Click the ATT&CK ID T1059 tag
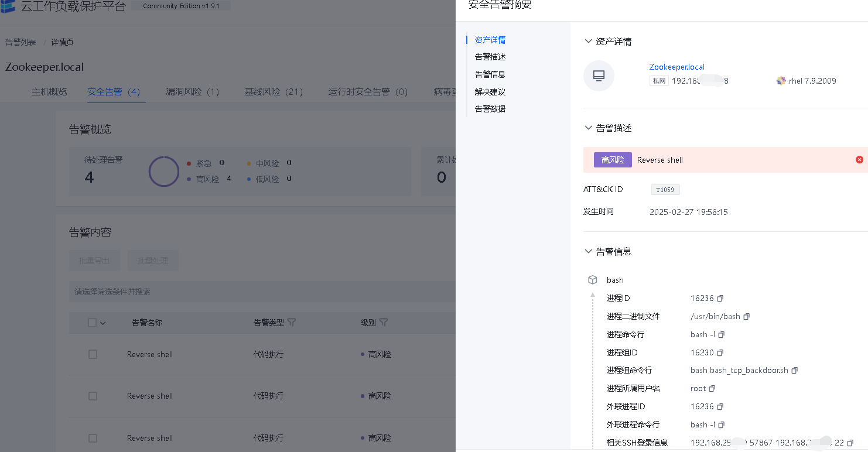The height and width of the screenshot is (452, 868). coord(665,190)
